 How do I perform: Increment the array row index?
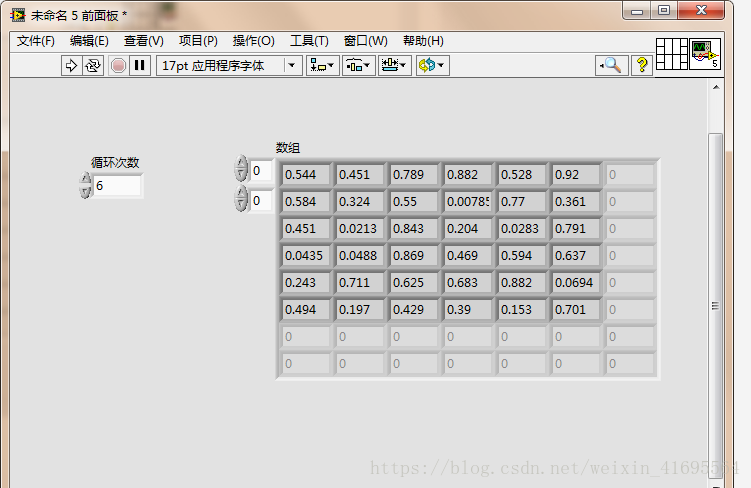click(241, 162)
